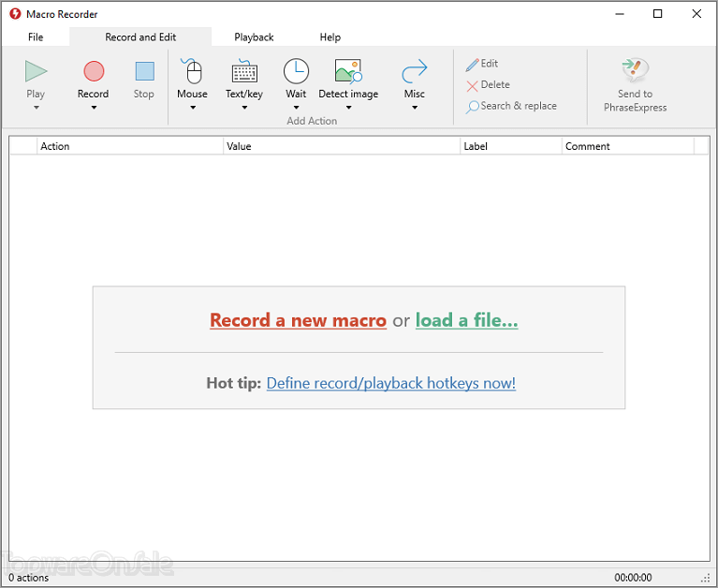Open the dropdown arrow under Misc
This screenshot has height=588, width=718.
click(415, 108)
